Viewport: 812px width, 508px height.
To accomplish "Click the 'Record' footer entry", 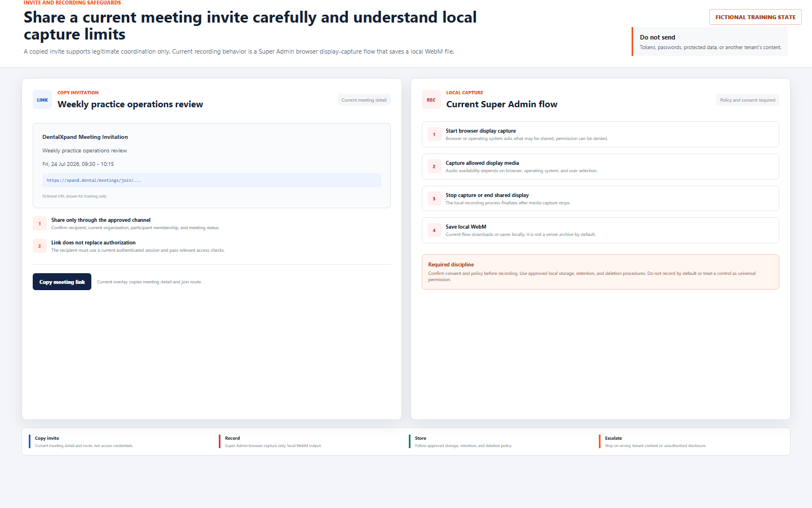I will coord(273,441).
